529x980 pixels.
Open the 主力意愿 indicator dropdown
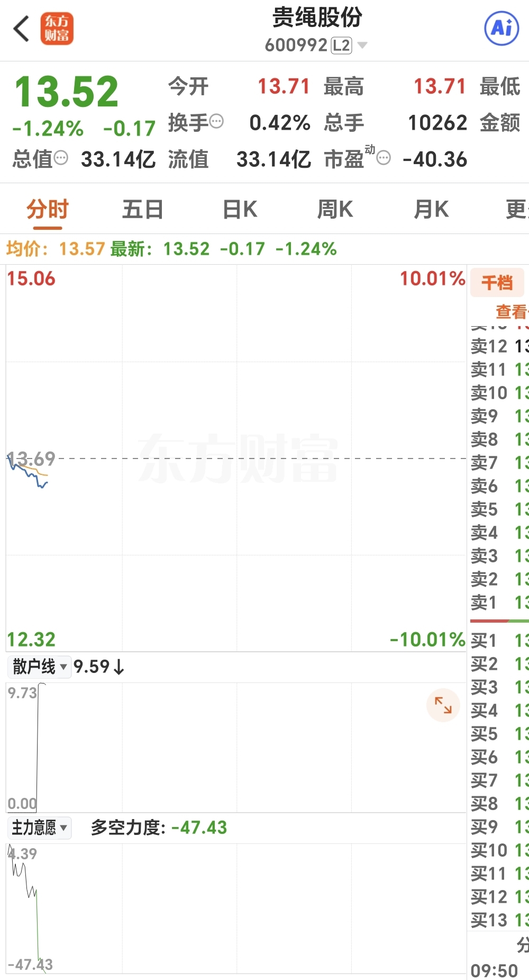pos(40,827)
